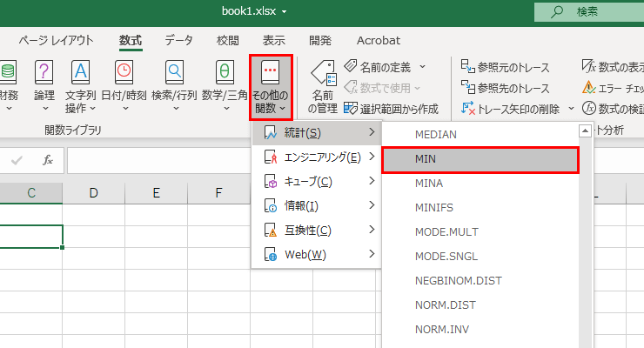
Task: Switch to 開発 tab
Action: point(320,40)
